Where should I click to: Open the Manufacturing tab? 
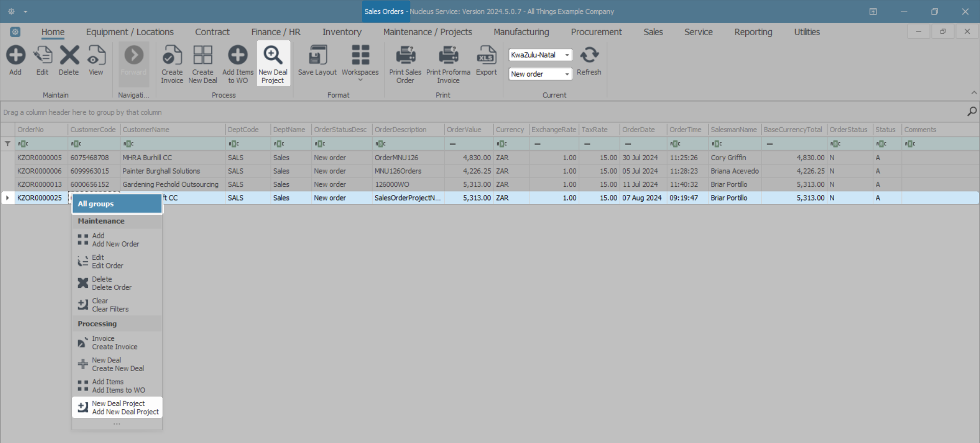[521, 32]
